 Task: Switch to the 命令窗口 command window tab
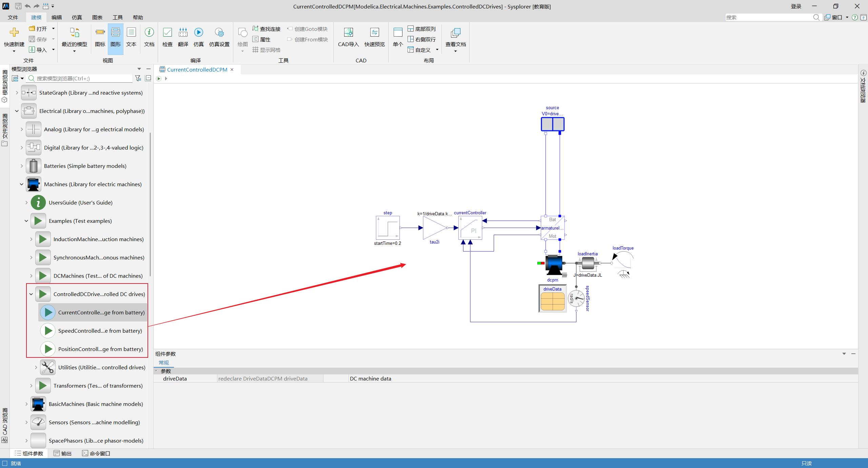(96, 453)
